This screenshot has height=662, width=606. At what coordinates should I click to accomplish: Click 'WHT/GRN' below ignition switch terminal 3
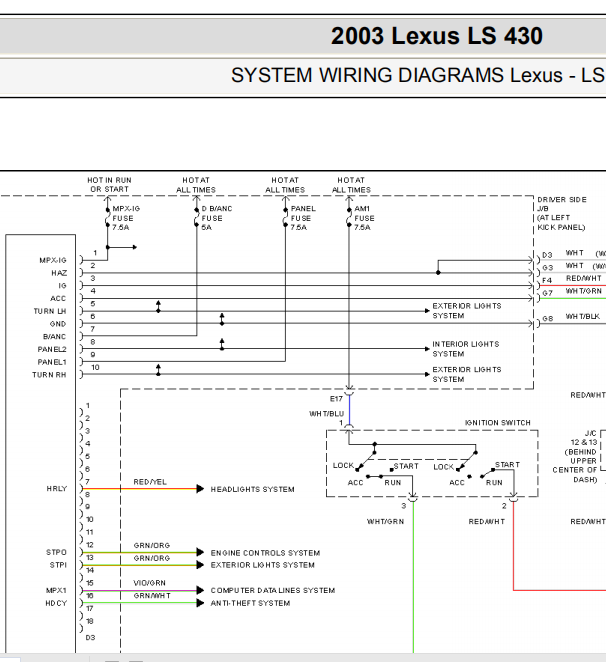[386, 521]
